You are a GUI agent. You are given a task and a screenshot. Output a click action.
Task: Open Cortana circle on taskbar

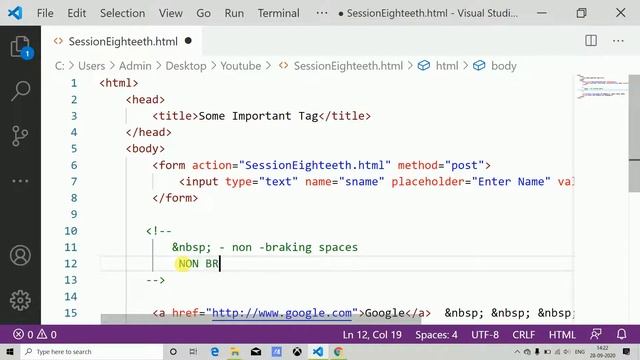pos(173,351)
